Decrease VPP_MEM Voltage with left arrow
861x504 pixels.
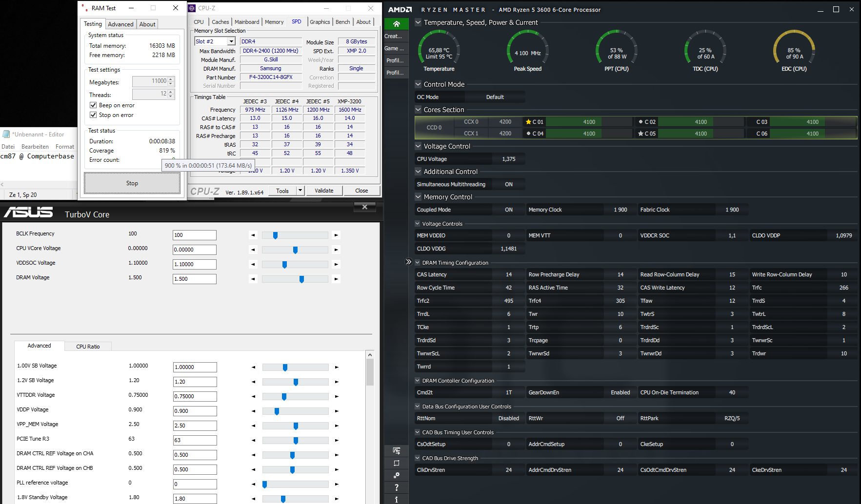click(253, 426)
